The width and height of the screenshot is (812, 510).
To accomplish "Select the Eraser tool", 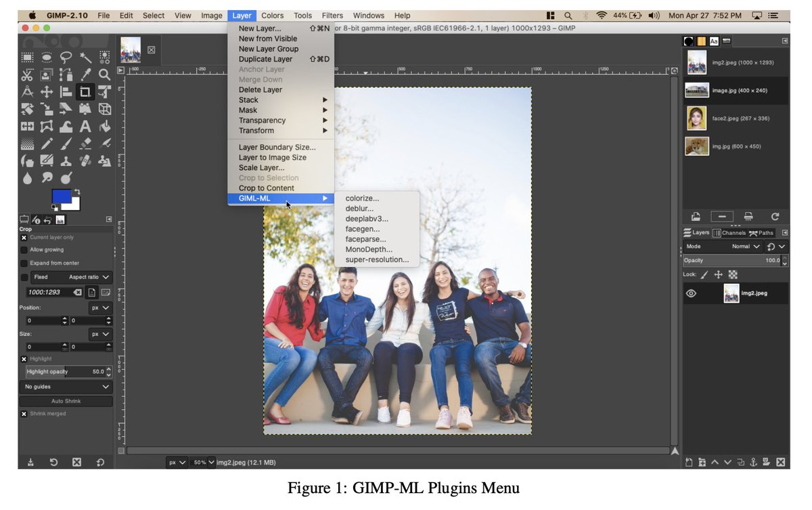I will tap(85, 144).
